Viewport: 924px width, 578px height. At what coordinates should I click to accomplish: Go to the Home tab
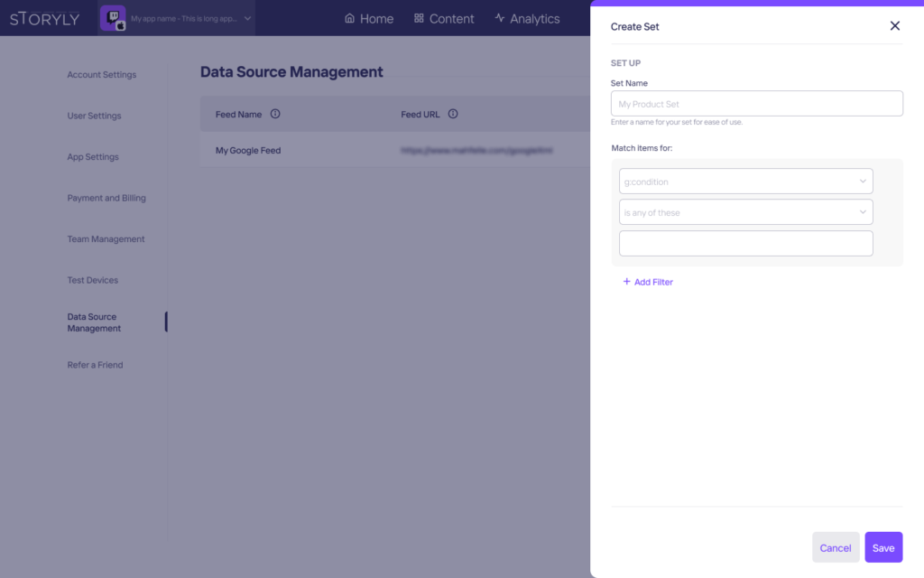(369, 19)
